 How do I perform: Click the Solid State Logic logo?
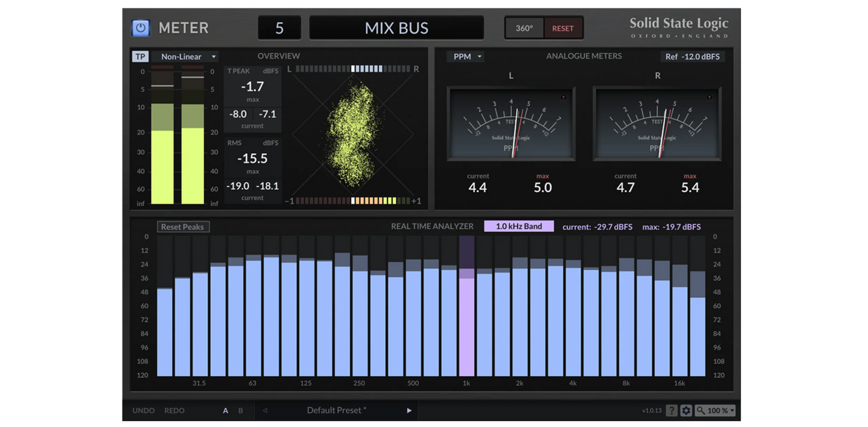coord(678,28)
